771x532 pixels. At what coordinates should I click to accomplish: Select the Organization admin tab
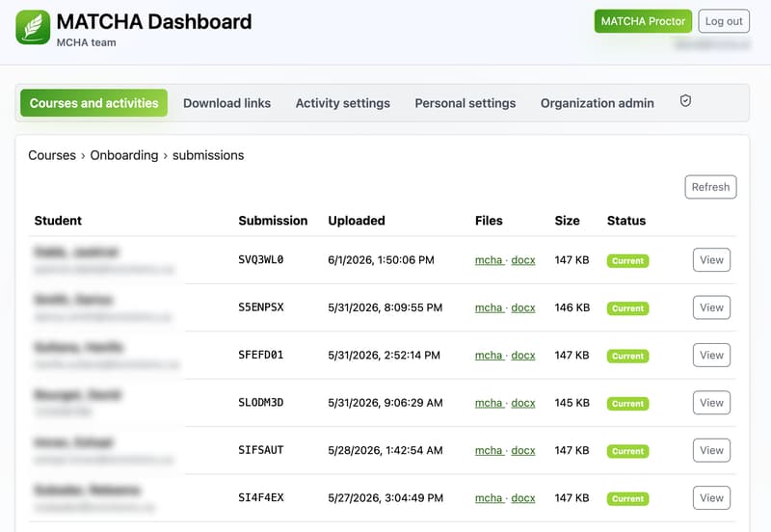click(x=597, y=103)
